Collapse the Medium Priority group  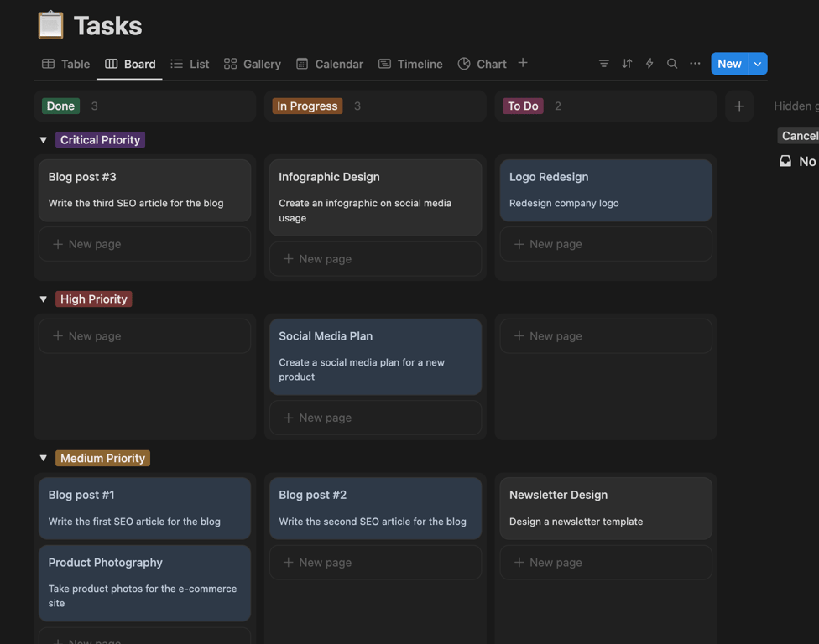click(x=44, y=459)
